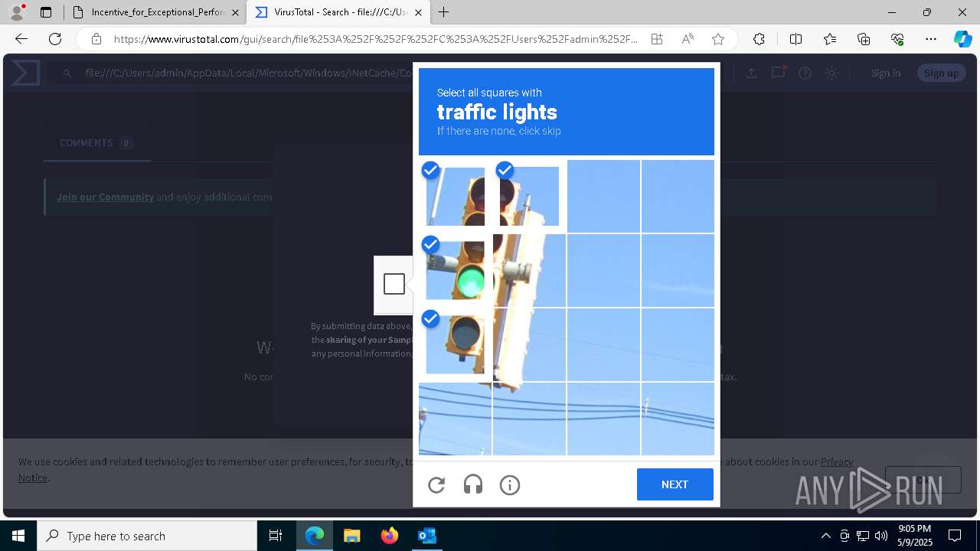Launch Firefox from taskbar

389,536
